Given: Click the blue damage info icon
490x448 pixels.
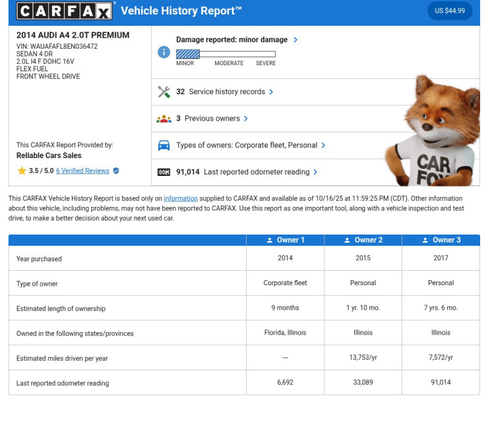Looking at the screenshot, I should [x=164, y=52].
